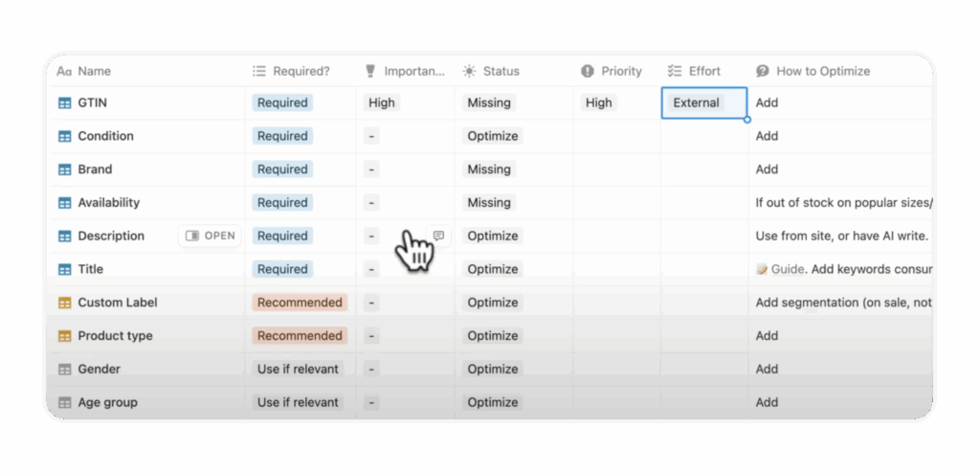The width and height of the screenshot is (980, 474).
Task: Click the GTIN row page icon
Action: pyautogui.click(x=65, y=103)
